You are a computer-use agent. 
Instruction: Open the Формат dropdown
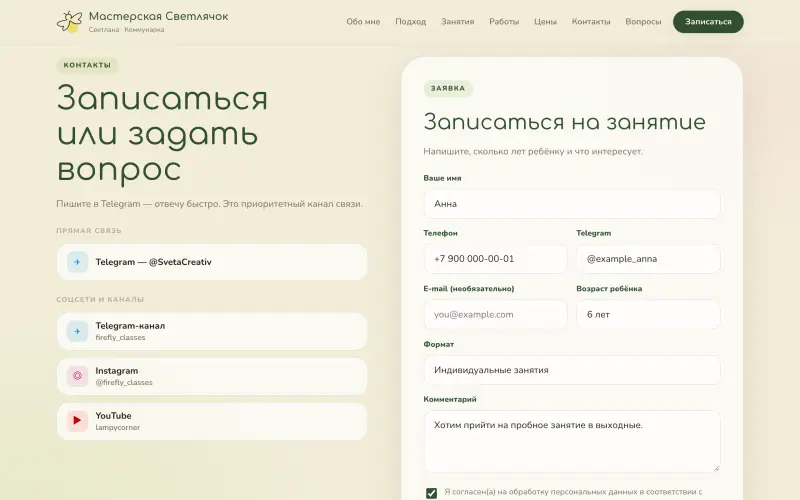pos(572,370)
